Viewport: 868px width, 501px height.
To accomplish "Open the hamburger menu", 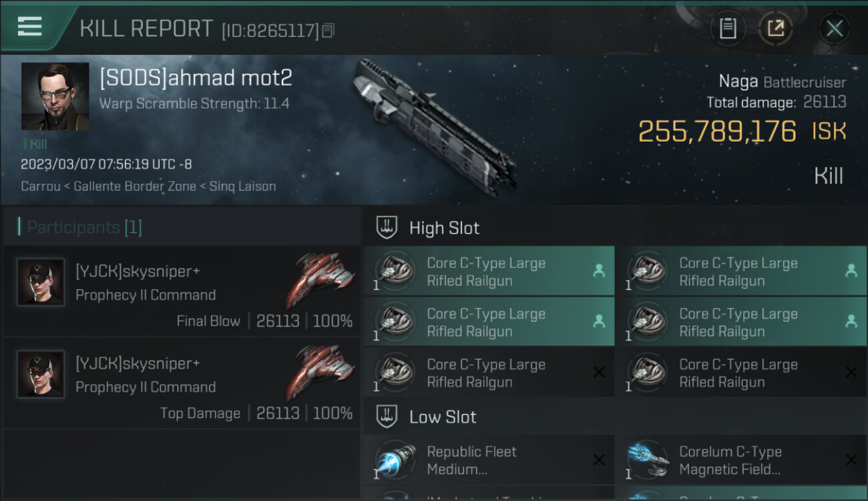I will pyautogui.click(x=30, y=27).
